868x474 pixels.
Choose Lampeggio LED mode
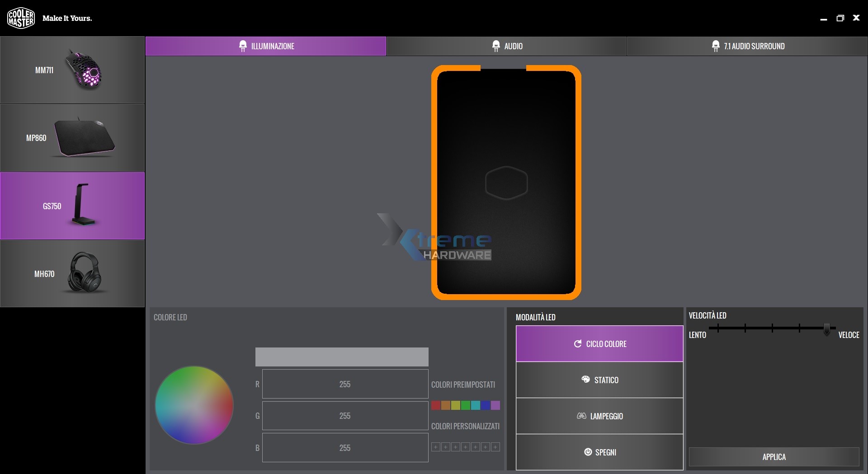coord(599,416)
